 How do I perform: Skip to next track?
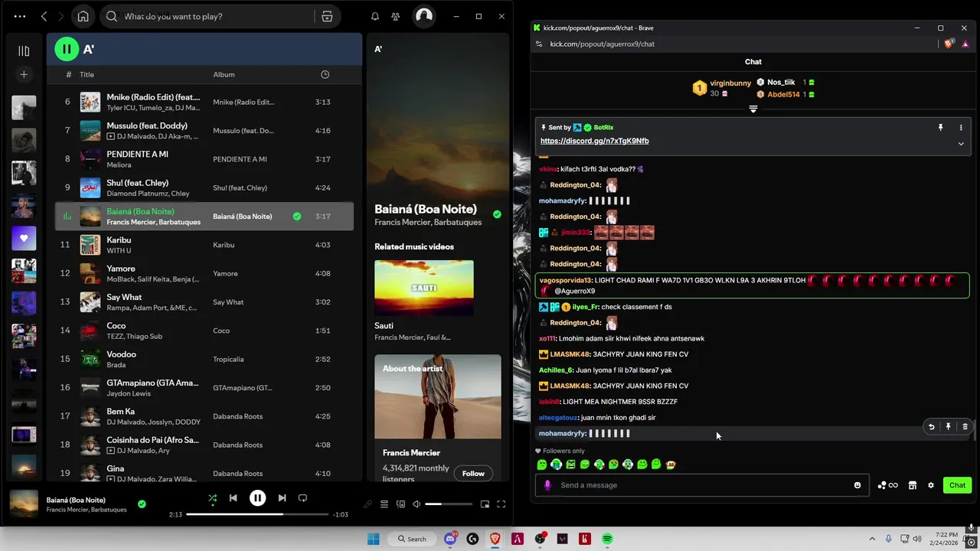point(282,498)
